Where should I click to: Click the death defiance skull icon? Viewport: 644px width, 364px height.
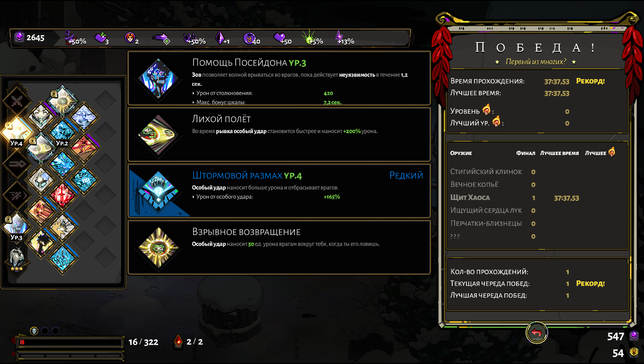(34, 331)
